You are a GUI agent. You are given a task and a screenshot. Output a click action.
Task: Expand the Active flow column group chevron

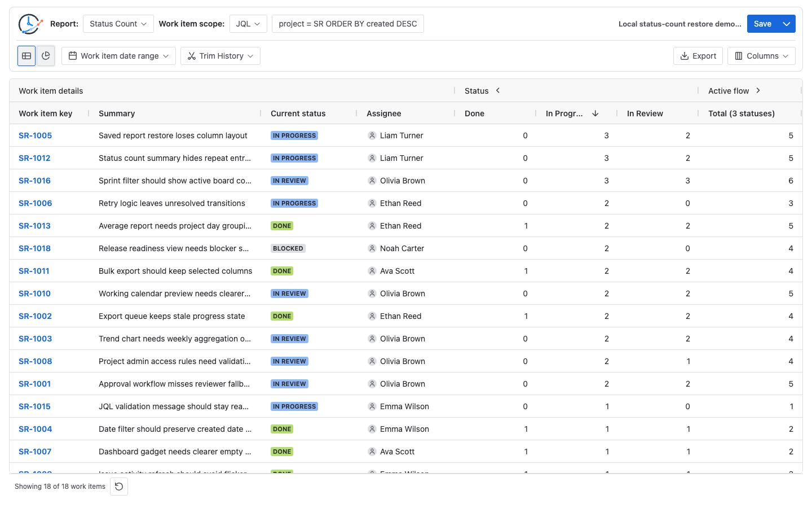[758, 90]
